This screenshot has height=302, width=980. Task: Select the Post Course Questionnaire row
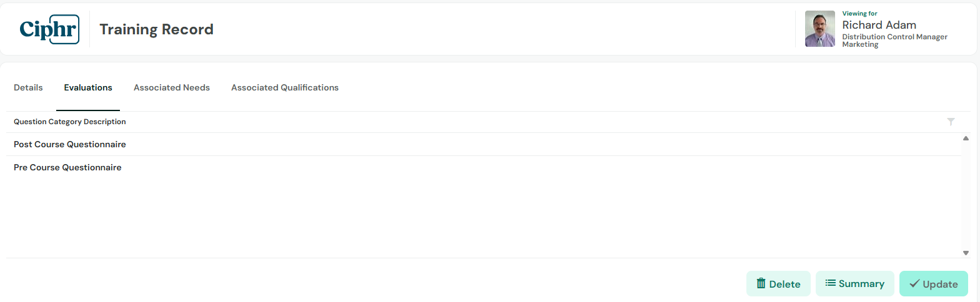click(x=483, y=144)
